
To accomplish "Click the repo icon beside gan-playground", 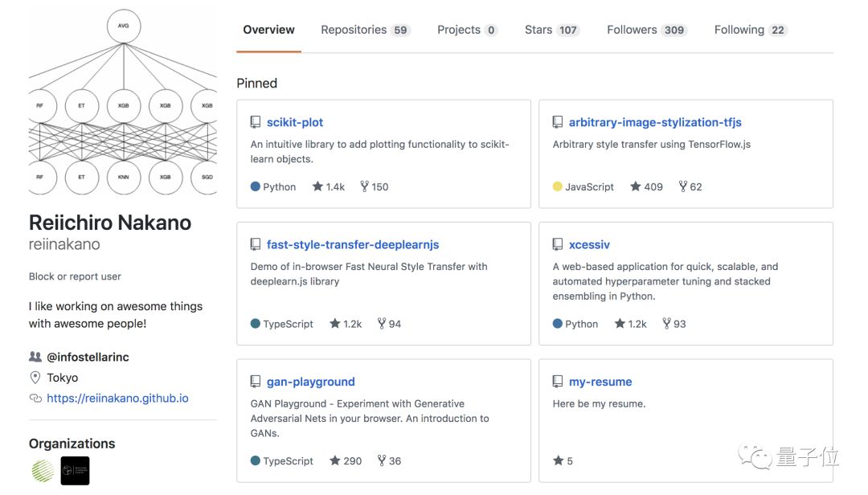I will tap(256, 381).
